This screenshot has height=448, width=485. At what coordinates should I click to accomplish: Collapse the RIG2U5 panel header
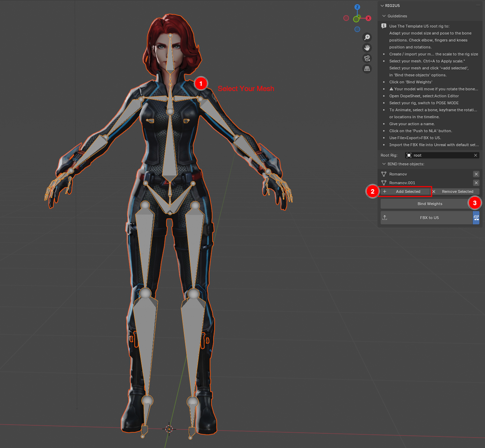[x=382, y=6]
